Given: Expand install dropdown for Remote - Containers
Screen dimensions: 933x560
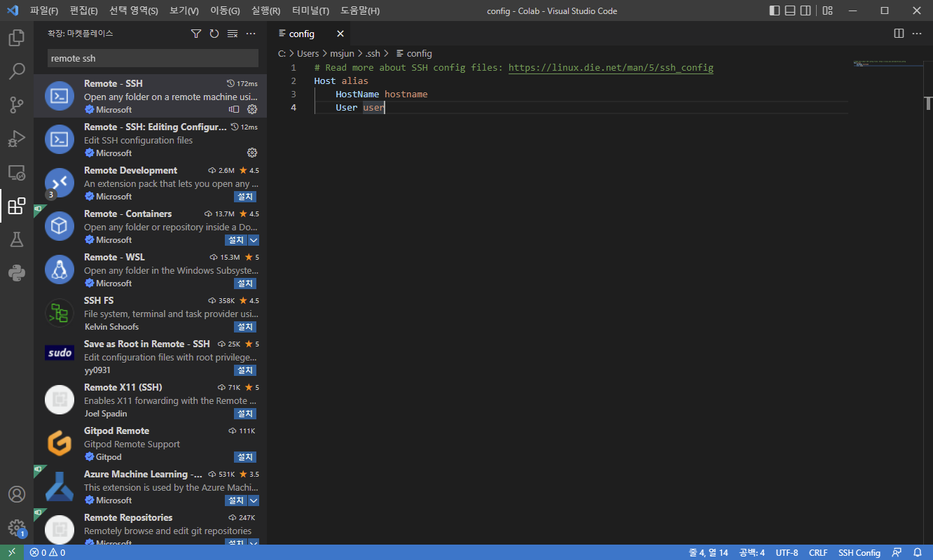Looking at the screenshot, I should [x=254, y=240].
